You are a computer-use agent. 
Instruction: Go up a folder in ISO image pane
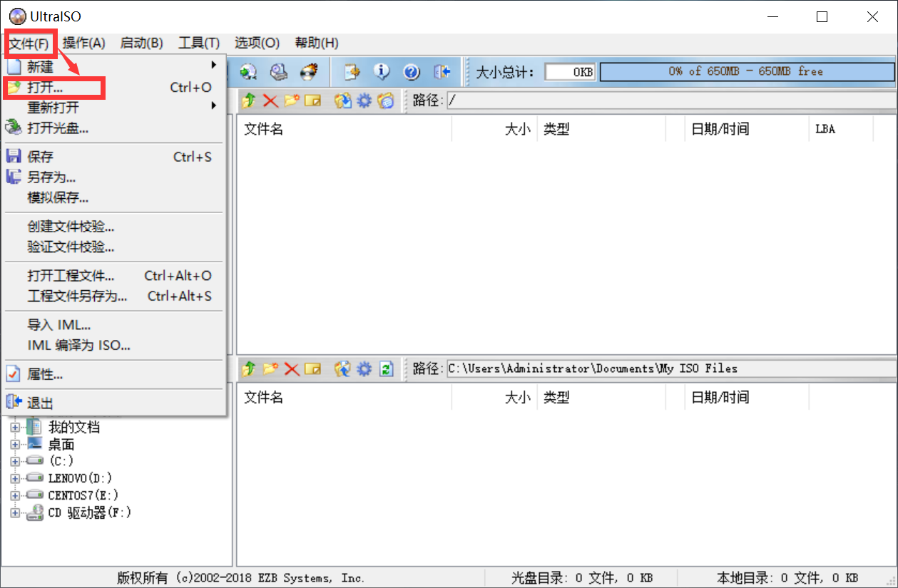248,100
